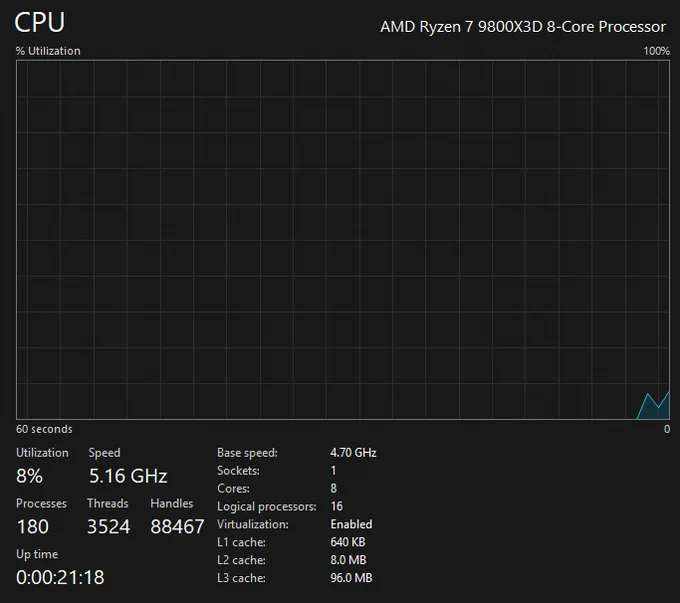Click the Up time label
The image size is (680, 603).
click(37, 554)
